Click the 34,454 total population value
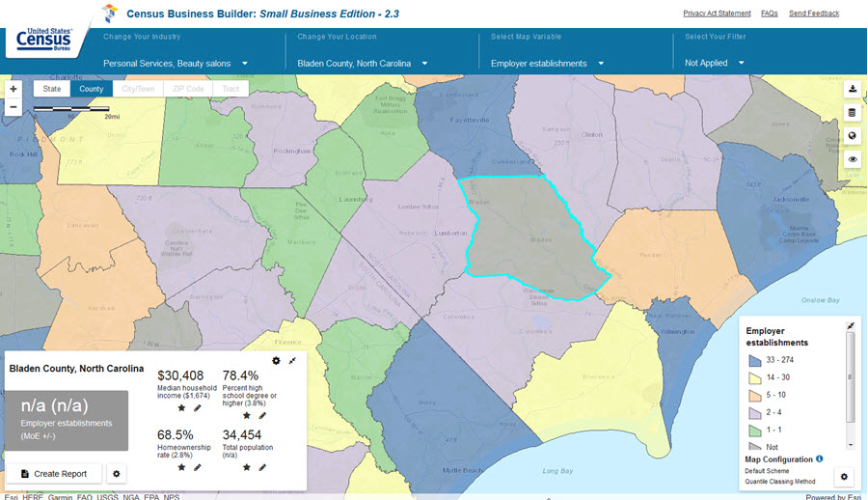Image resolution: width=868 pixels, height=500 pixels. (x=241, y=434)
